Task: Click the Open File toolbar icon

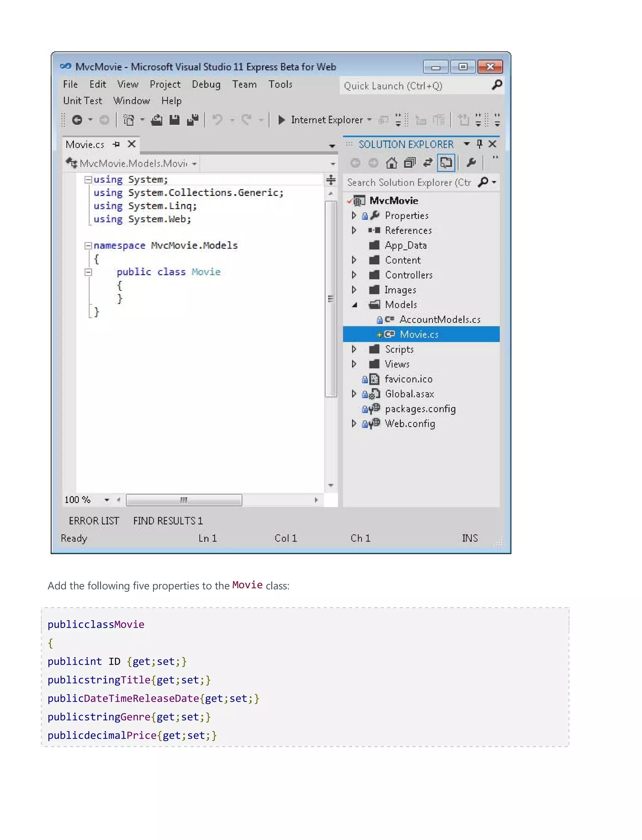Action: tap(157, 120)
